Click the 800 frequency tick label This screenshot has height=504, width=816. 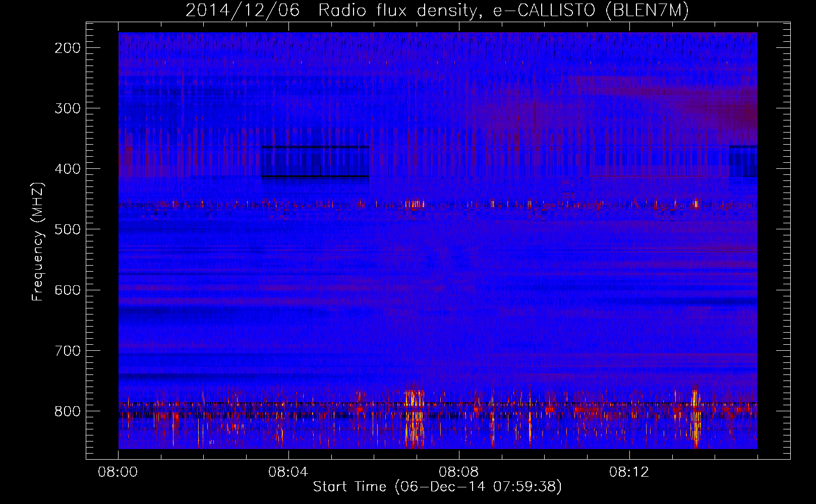68,411
